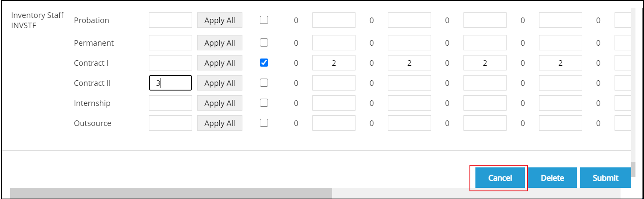This screenshot has width=644, height=199.
Task: Toggle the Internship row checkbox
Action: click(x=264, y=103)
